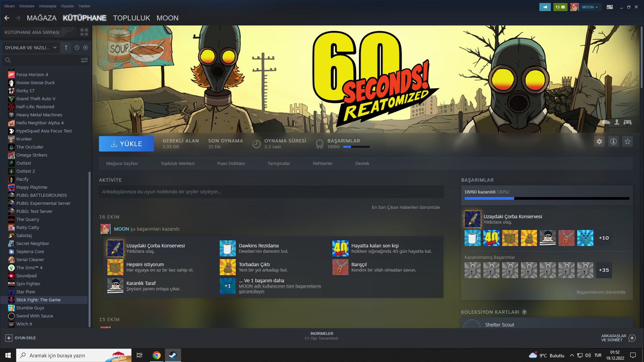Select Grand Theft Auto V in library

[x=44, y=99]
